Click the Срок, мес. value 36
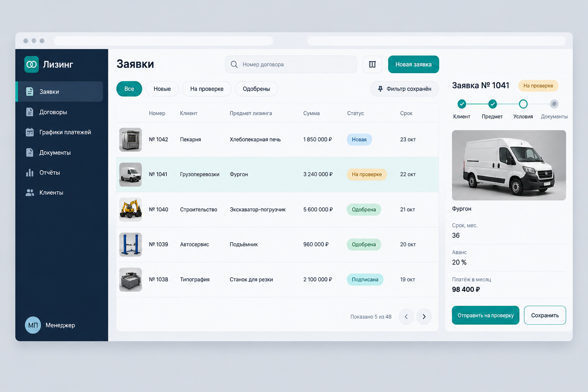Image resolution: width=588 pixels, height=392 pixels. [456, 235]
